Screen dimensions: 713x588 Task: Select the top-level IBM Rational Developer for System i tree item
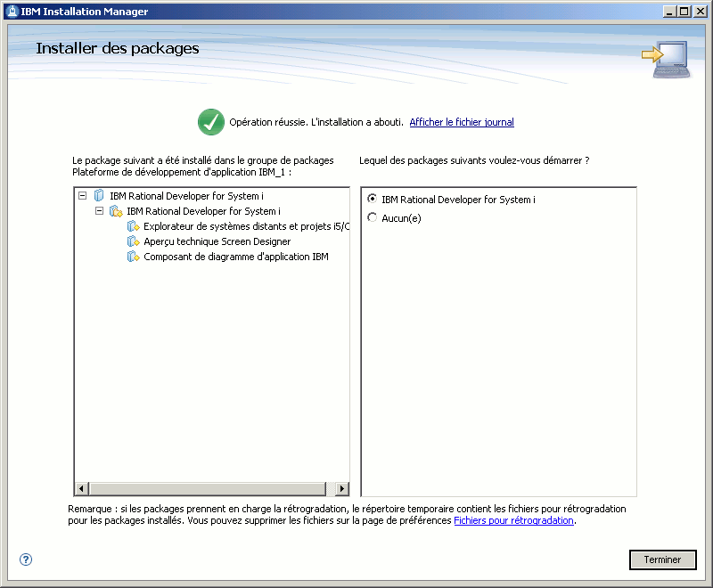[186, 196]
